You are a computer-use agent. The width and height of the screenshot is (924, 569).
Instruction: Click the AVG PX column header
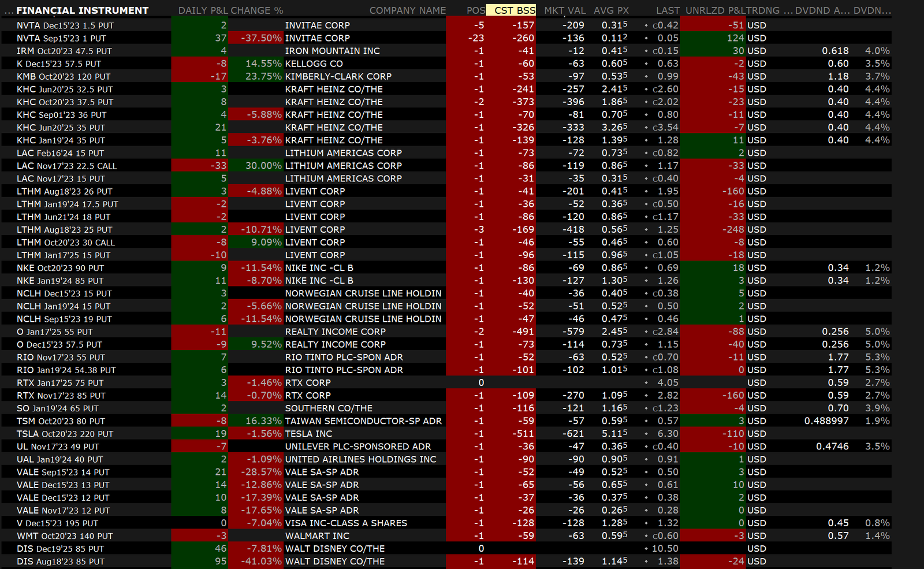pyautogui.click(x=611, y=10)
